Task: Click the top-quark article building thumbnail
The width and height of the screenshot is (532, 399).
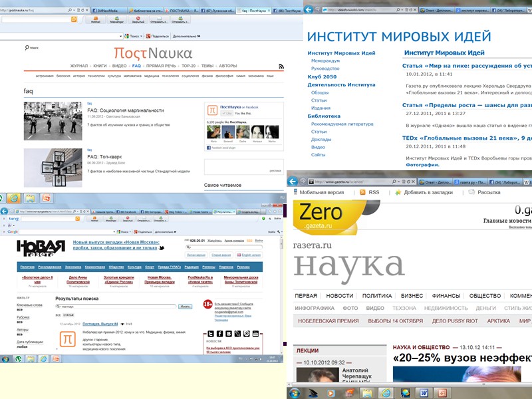Action: coord(53,168)
